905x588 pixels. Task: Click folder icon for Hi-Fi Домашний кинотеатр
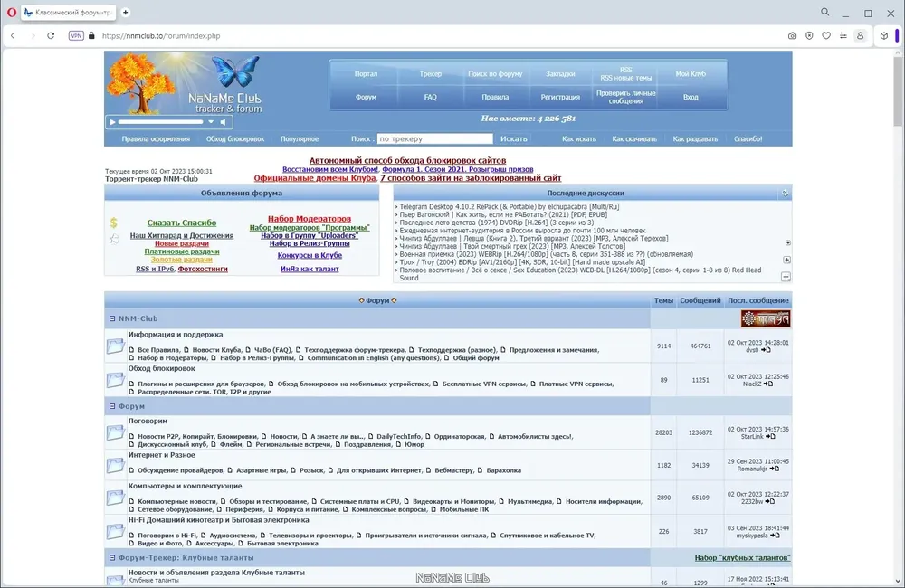[116, 532]
